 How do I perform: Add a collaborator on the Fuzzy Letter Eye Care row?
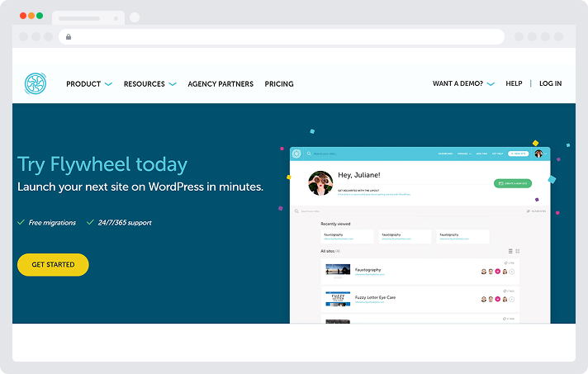point(512,299)
